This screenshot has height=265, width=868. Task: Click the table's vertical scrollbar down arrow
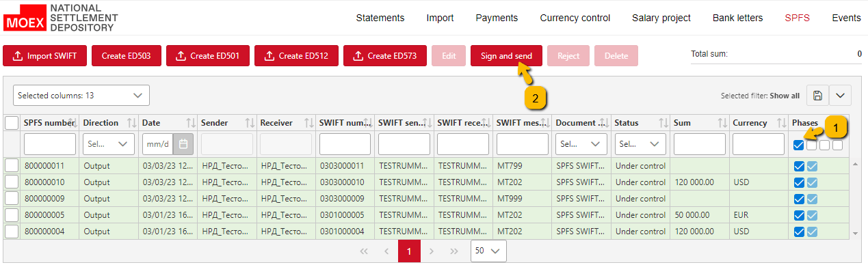[x=855, y=234]
